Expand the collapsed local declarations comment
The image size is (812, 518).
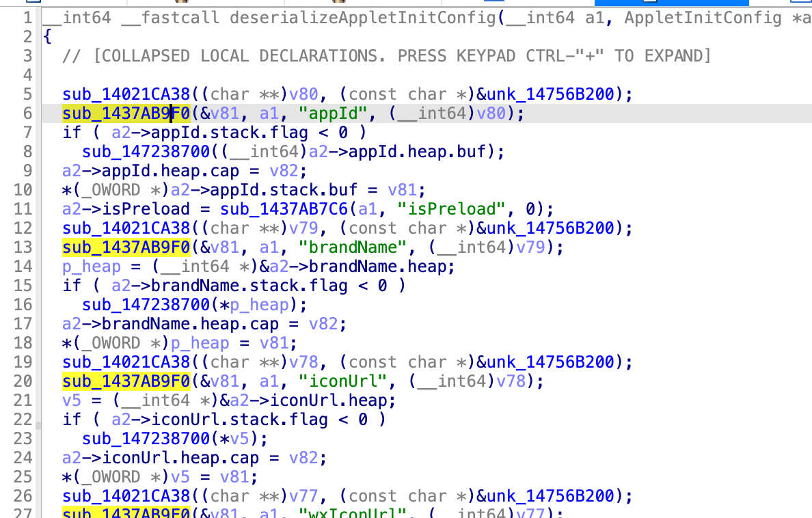point(386,56)
